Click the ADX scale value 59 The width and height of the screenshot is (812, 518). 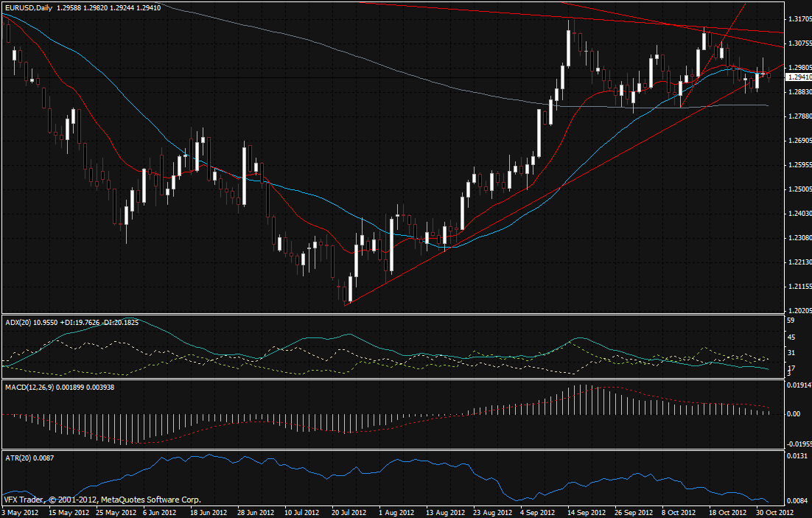pos(791,321)
